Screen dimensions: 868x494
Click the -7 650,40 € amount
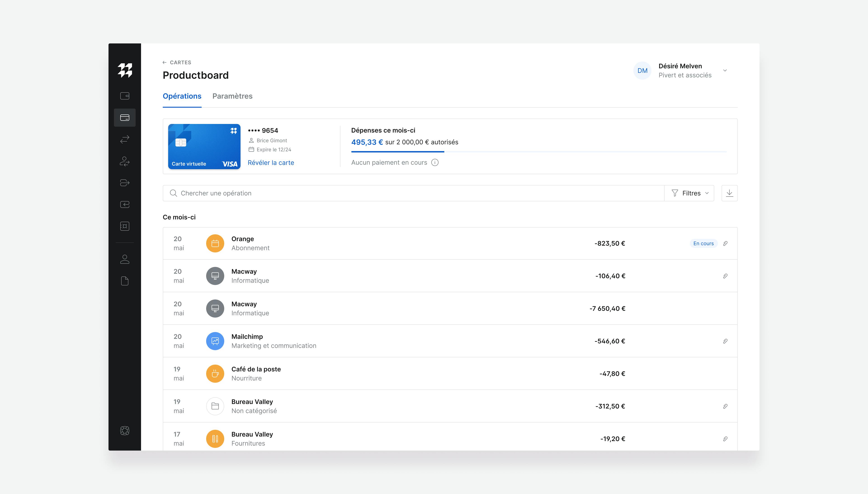click(607, 309)
